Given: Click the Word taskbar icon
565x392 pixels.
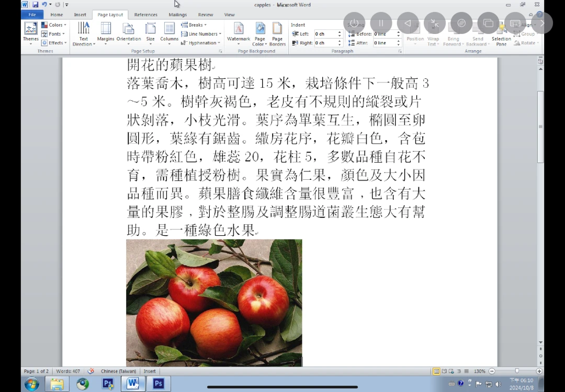Looking at the screenshot, I should pos(132,384).
